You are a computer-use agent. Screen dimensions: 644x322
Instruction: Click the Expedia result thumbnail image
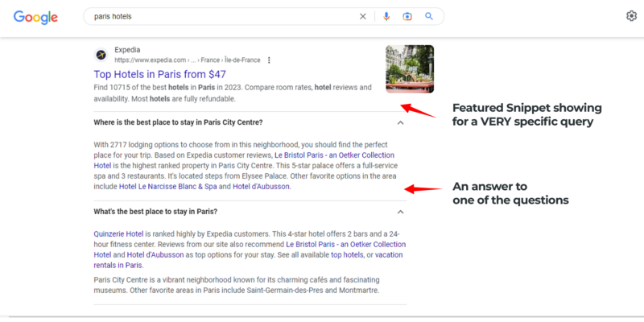pyautogui.click(x=410, y=69)
